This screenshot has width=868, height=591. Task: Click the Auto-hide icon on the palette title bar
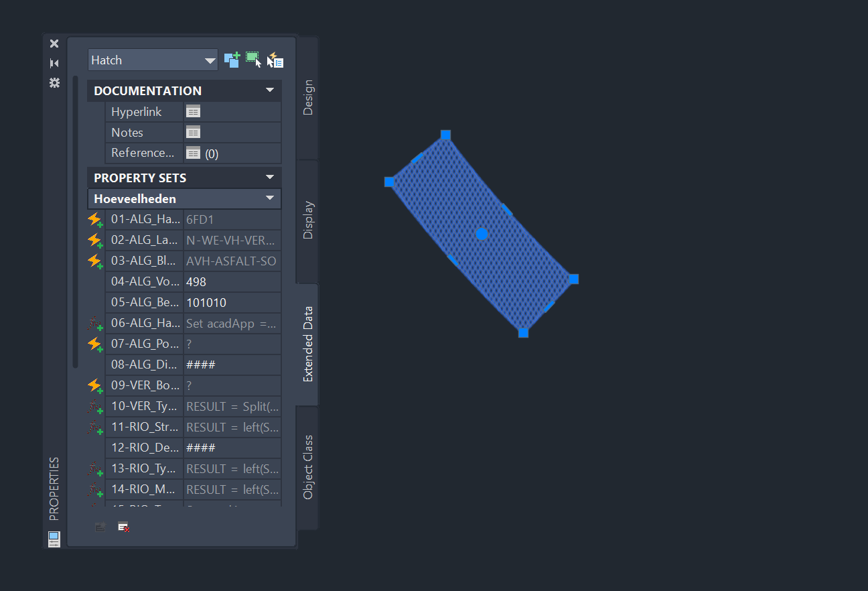click(x=54, y=63)
